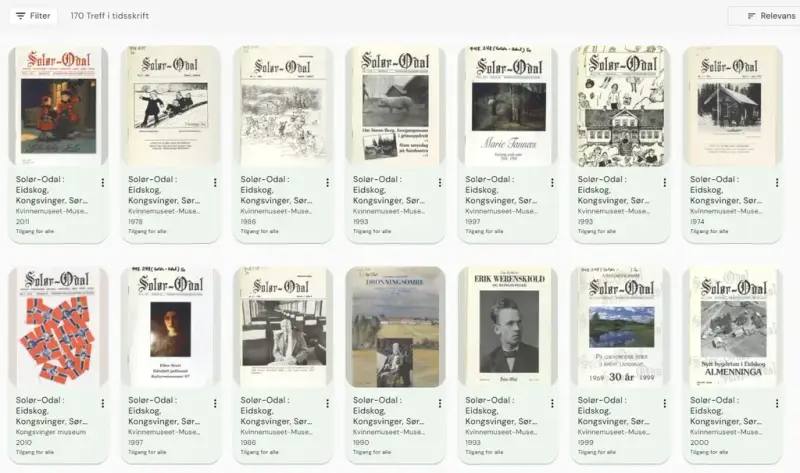Open the three-dot menu of the 2011 issue

[103, 183]
